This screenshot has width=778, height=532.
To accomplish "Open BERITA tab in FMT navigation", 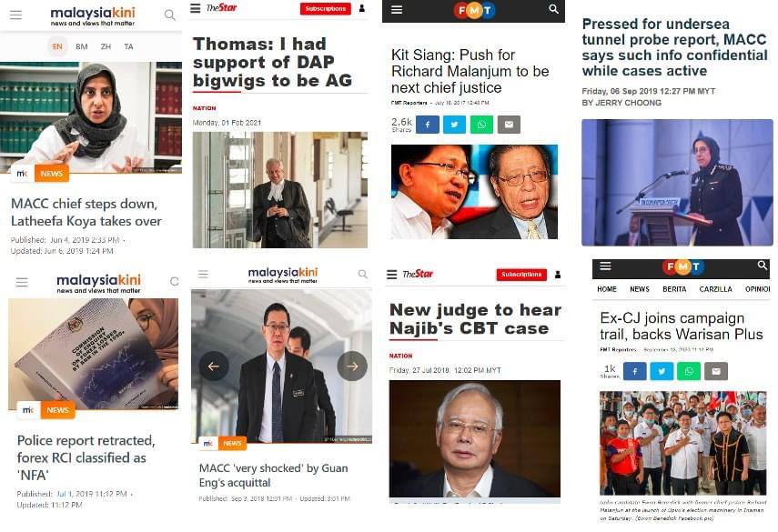I will pos(674,289).
